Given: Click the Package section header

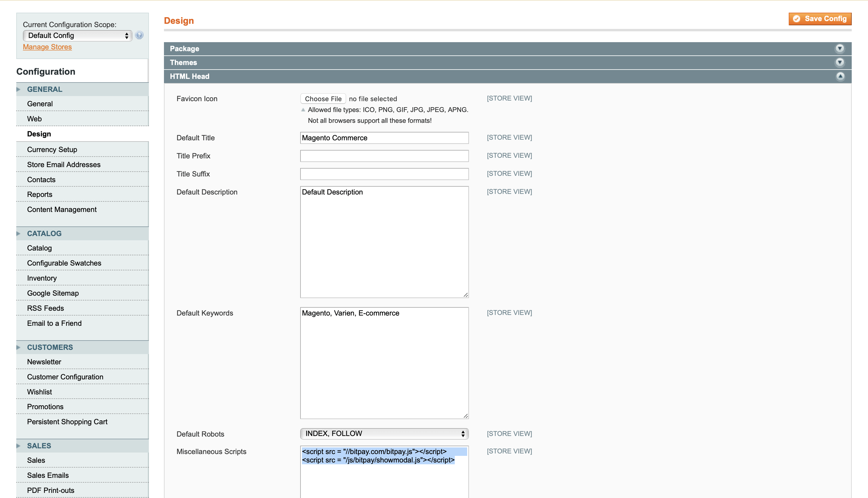Looking at the screenshot, I should pos(507,48).
